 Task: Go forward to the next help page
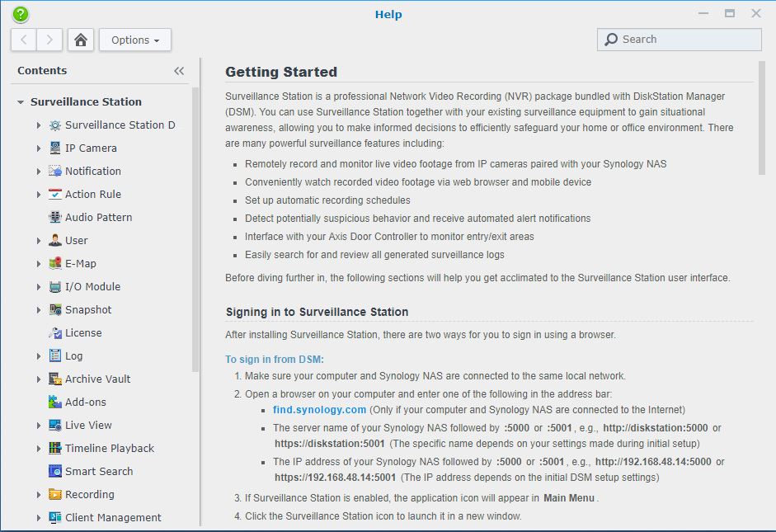49,40
